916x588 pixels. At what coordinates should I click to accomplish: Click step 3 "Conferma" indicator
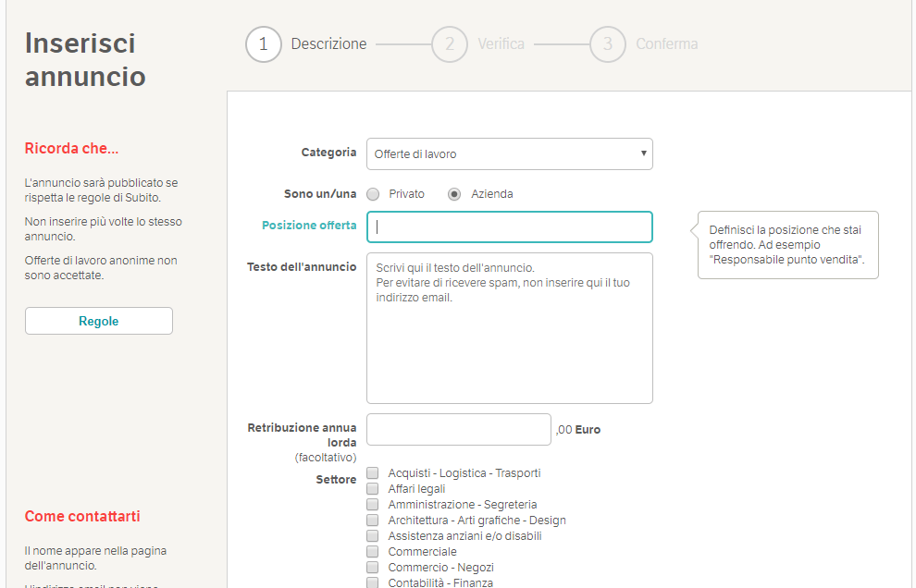coord(608,43)
